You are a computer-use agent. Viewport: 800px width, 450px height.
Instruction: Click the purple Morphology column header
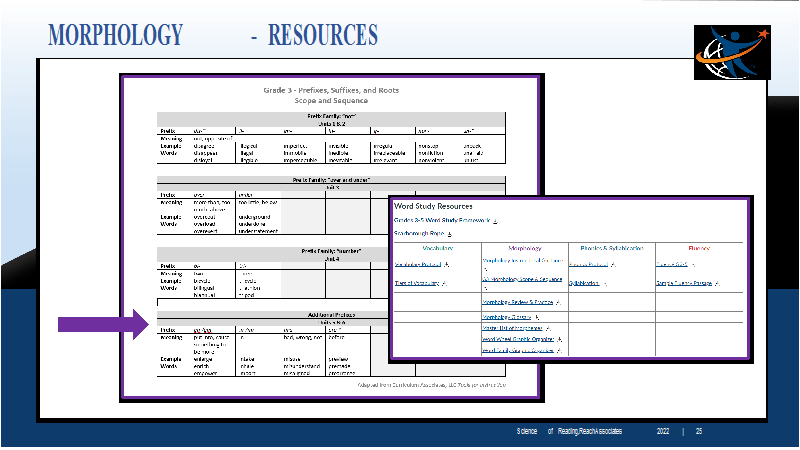(525, 248)
